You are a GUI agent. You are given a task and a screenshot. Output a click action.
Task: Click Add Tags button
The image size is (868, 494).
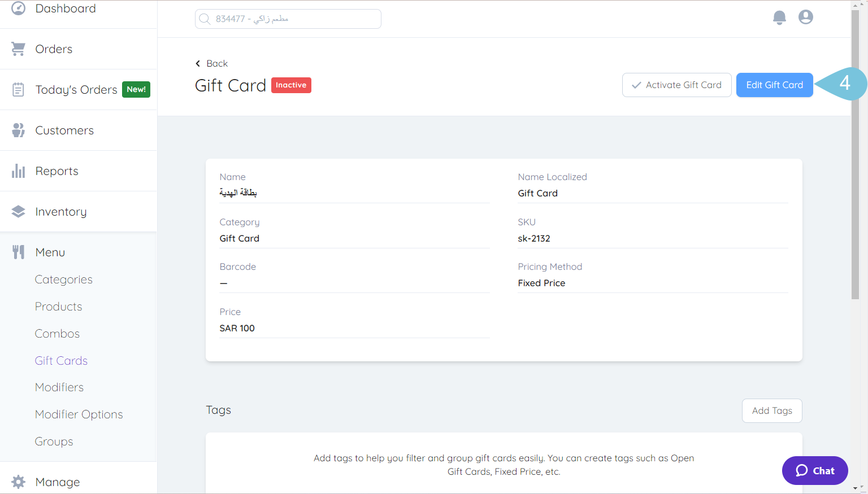(x=772, y=410)
